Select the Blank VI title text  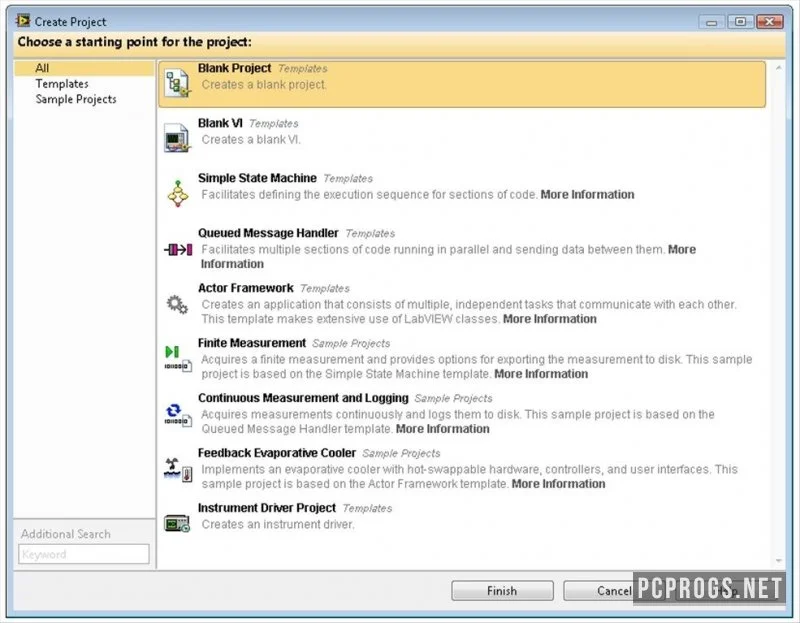[220, 123]
